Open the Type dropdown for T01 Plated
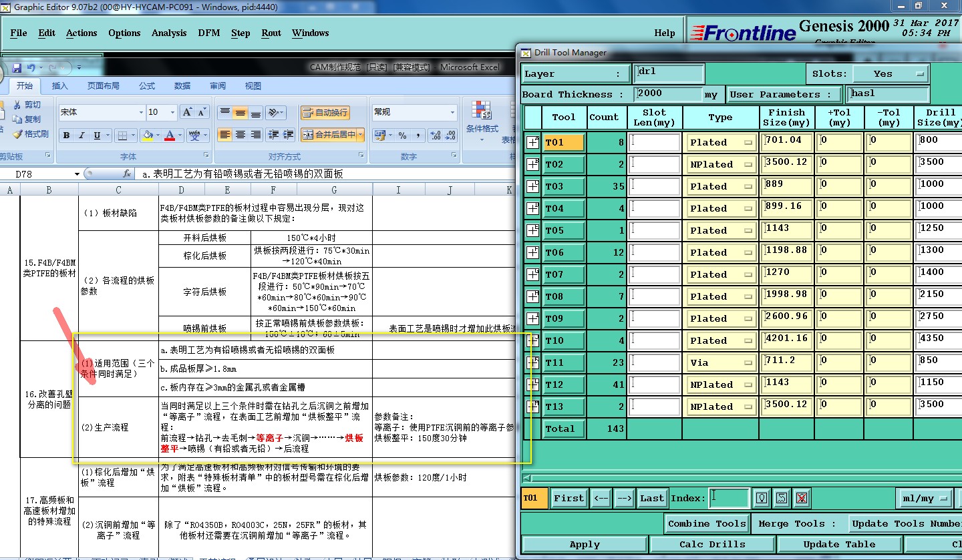962x560 pixels. coord(721,142)
